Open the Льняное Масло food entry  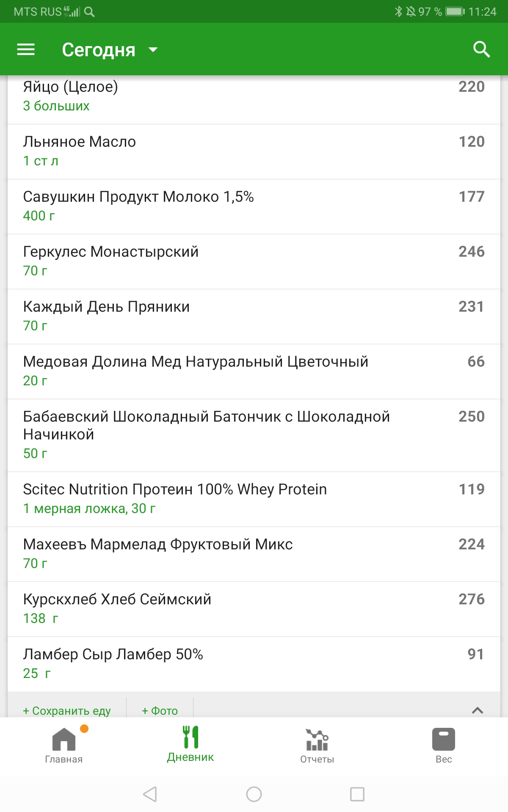pos(254,151)
